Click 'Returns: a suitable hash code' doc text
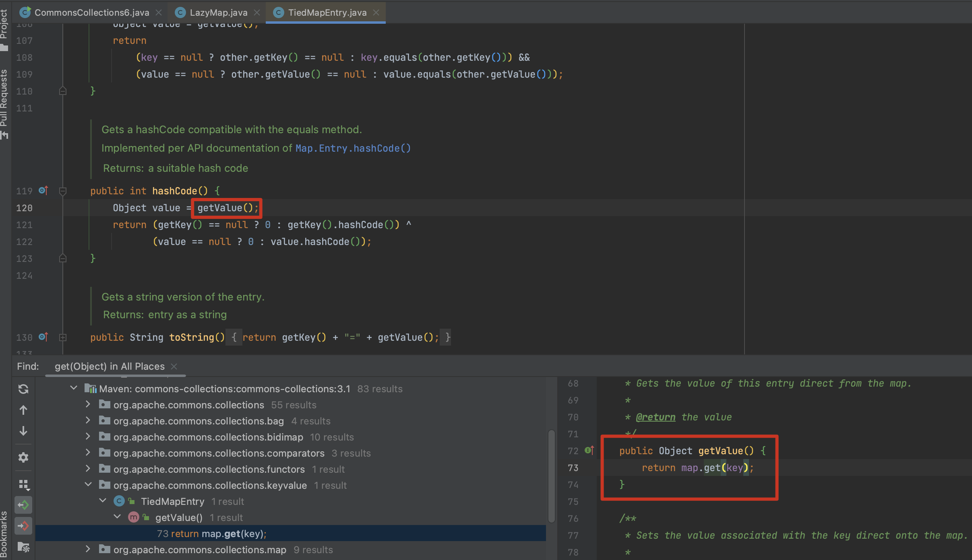Viewport: 972px width, 560px height. (x=176, y=168)
